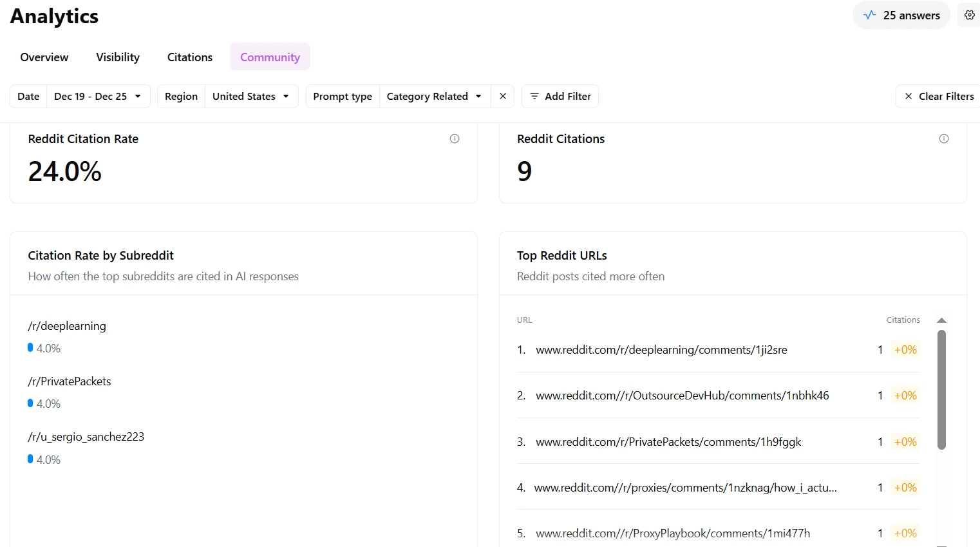Click the Top Reddit URLs scrollbar
The height and width of the screenshot is (547, 980).
(x=941, y=390)
